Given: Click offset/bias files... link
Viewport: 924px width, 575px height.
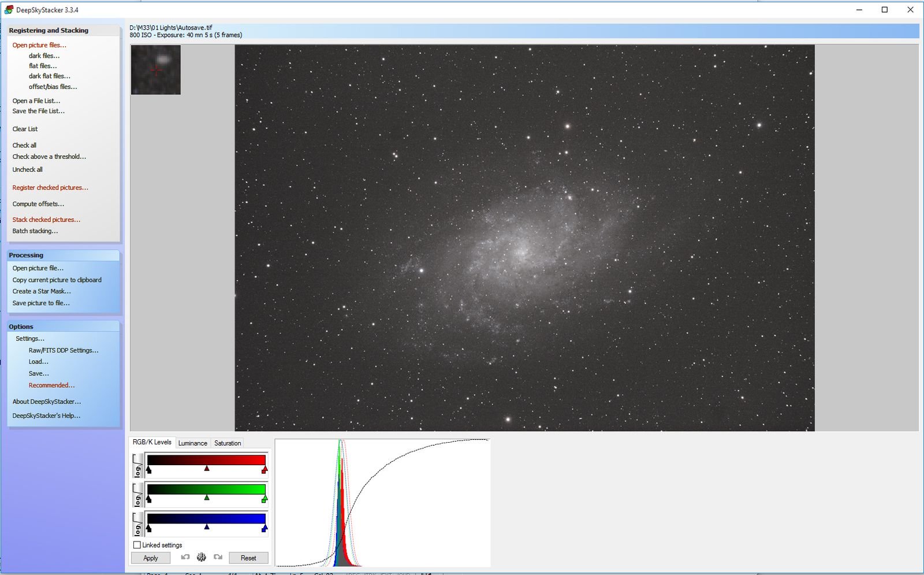Looking at the screenshot, I should tap(53, 87).
